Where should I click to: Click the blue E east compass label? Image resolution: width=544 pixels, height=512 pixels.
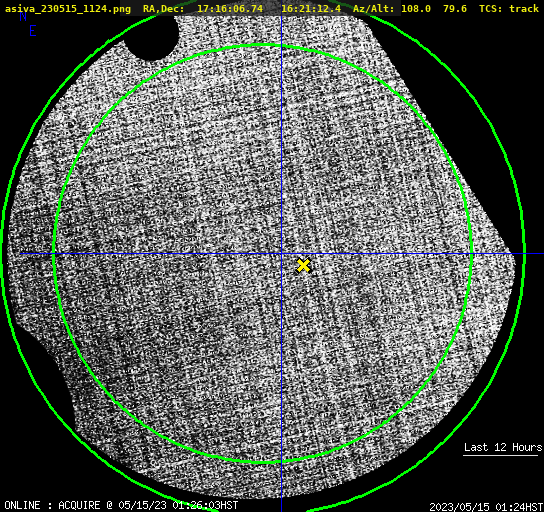point(33,31)
